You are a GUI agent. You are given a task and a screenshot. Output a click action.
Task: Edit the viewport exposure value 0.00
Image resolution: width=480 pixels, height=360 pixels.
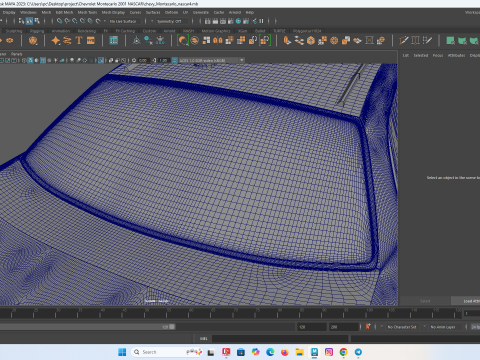143,60
